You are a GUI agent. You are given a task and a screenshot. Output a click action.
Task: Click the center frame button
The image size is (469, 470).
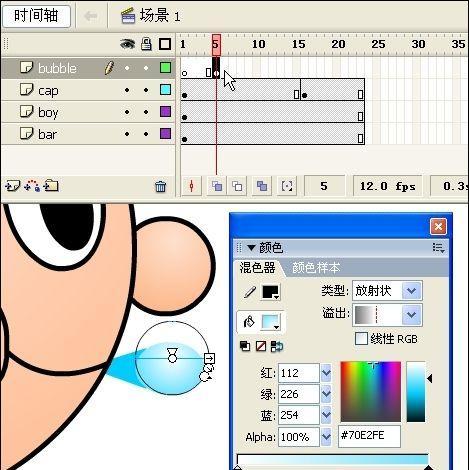coord(191,186)
